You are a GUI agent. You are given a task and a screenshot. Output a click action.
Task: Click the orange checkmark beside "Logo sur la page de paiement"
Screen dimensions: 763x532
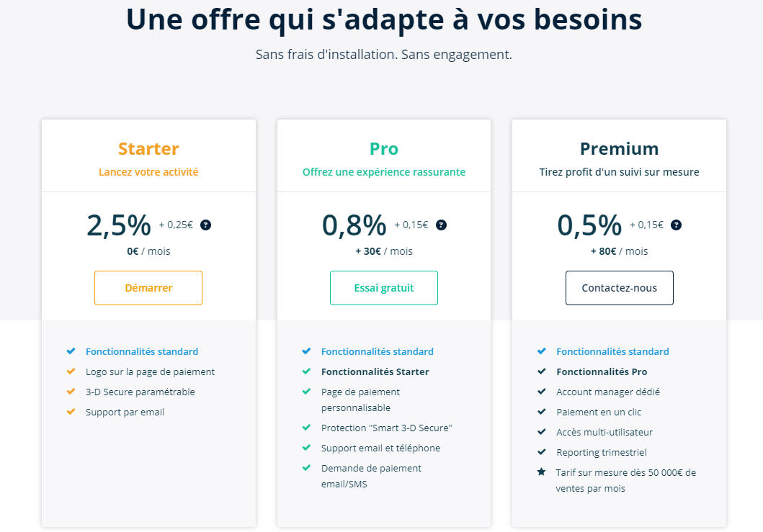(71, 371)
